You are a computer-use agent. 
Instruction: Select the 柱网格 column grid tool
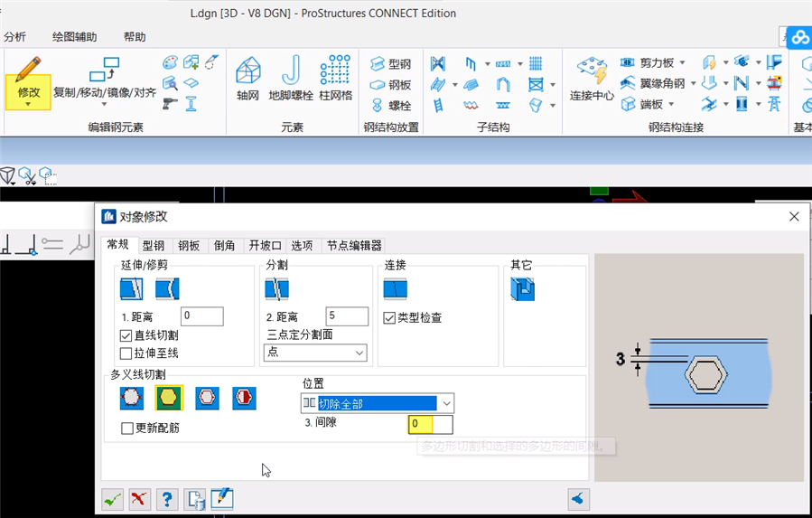pos(336,78)
